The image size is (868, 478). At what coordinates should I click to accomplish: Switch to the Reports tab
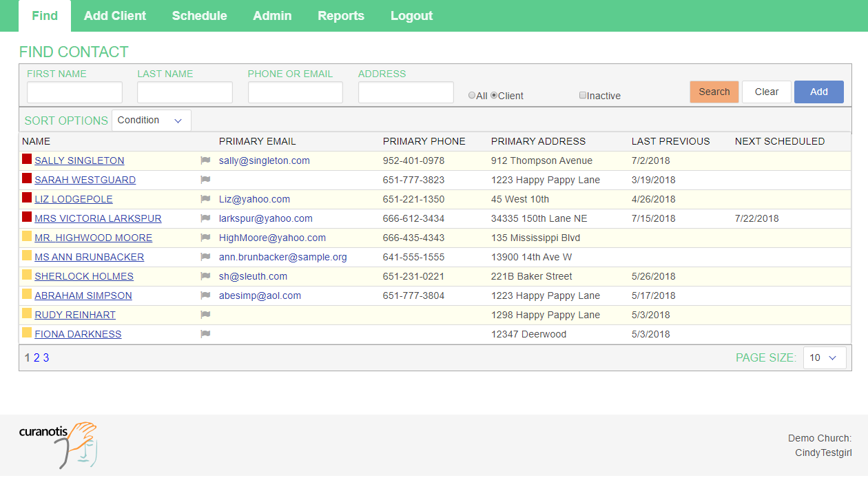pyautogui.click(x=340, y=16)
